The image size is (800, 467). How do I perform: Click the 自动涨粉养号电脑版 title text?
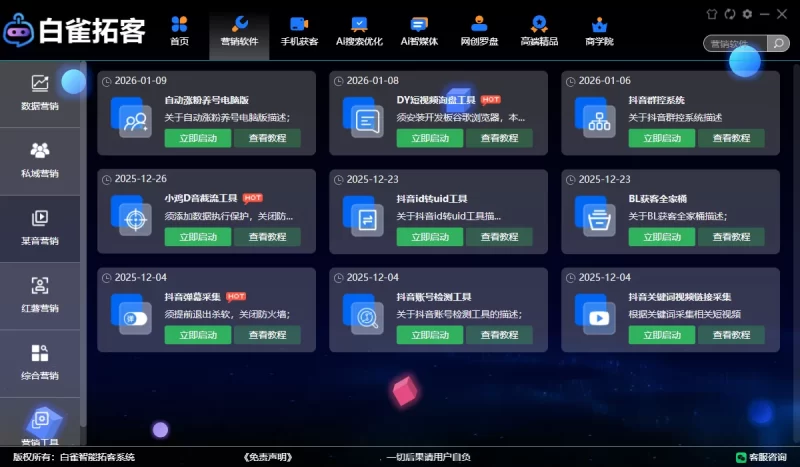207,100
